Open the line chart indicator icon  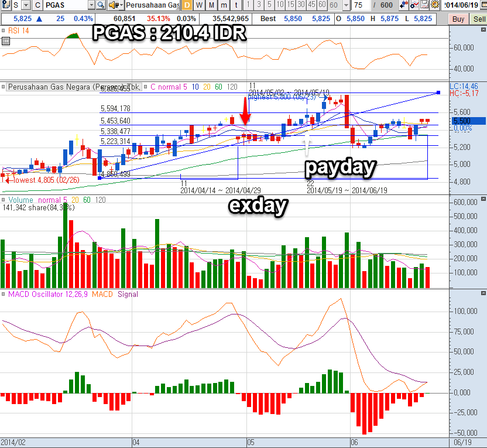[414, 5]
